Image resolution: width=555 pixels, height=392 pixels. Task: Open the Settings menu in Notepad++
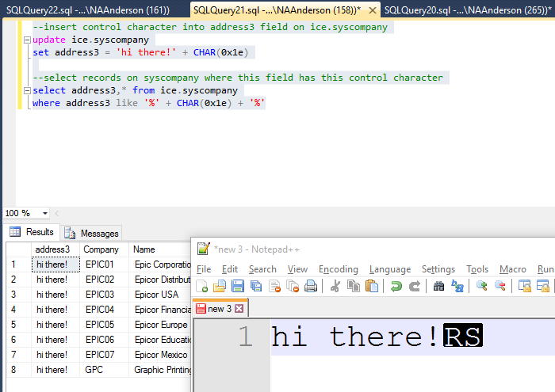point(438,269)
